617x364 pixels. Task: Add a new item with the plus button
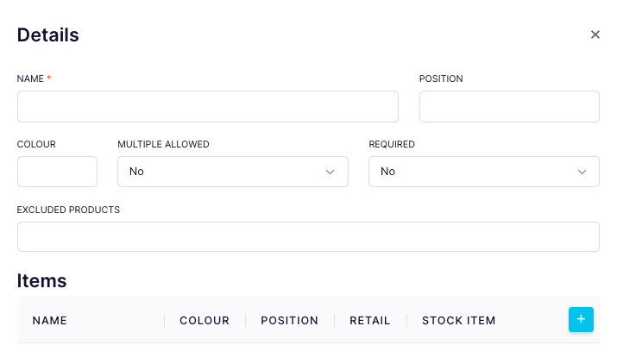pyautogui.click(x=581, y=319)
